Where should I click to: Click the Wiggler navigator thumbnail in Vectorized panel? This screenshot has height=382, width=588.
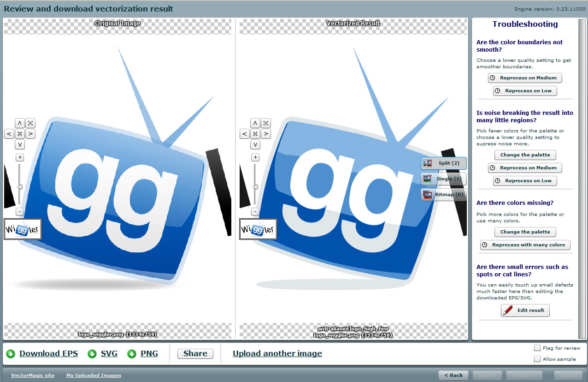click(258, 229)
